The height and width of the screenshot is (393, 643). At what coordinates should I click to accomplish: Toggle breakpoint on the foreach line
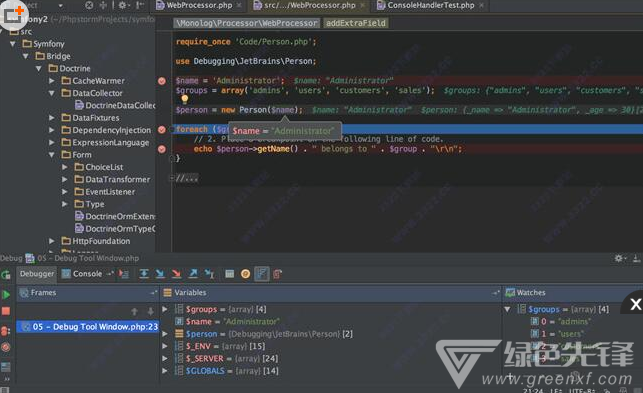pyautogui.click(x=162, y=130)
